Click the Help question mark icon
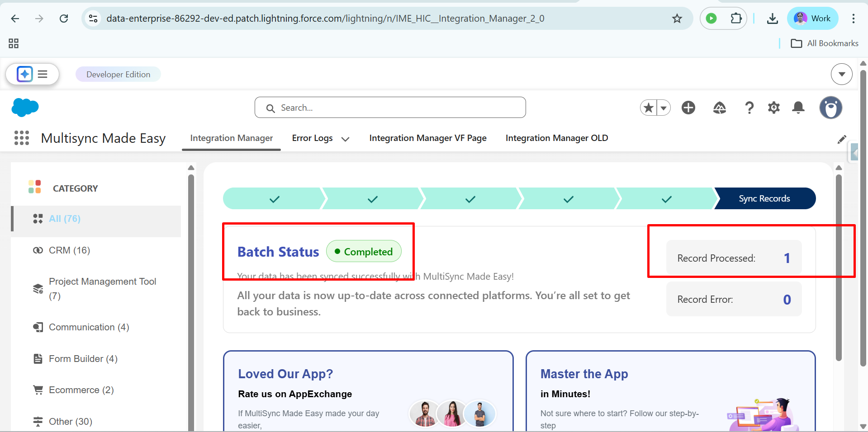The image size is (868, 432). [x=749, y=108]
